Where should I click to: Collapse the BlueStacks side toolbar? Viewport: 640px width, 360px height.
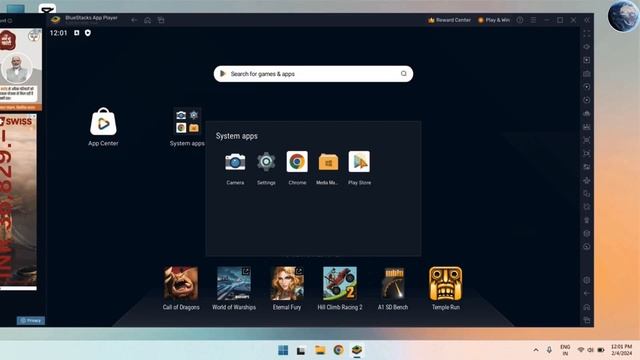coord(587,20)
